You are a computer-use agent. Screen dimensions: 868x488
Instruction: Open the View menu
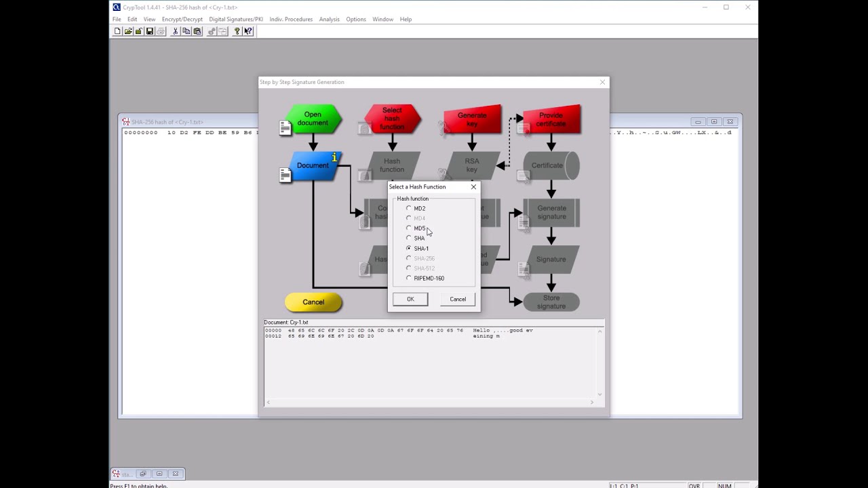point(149,19)
